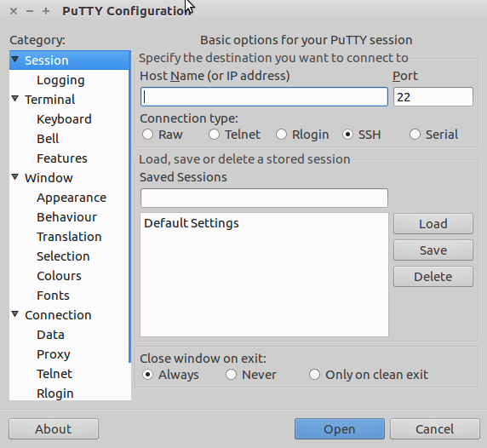
Task: Select the Raw connection type
Action: pos(147,135)
